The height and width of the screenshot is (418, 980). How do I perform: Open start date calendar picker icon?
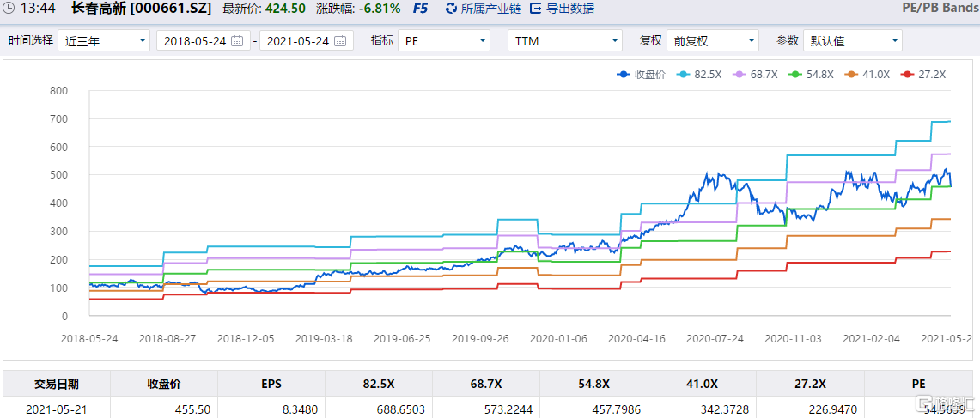point(237,41)
